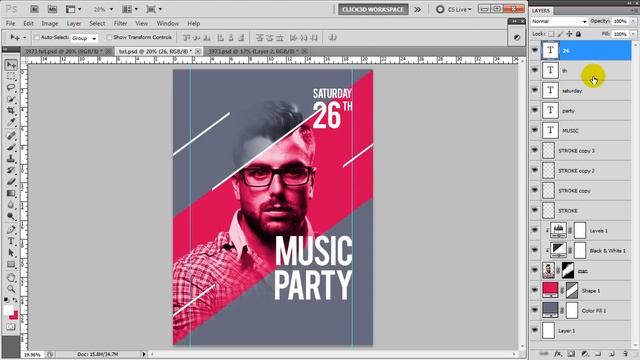Image resolution: width=640 pixels, height=360 pixels.
Task: Toggle visibility of Levels 1 layer
Action: click(x=535, y=230)
